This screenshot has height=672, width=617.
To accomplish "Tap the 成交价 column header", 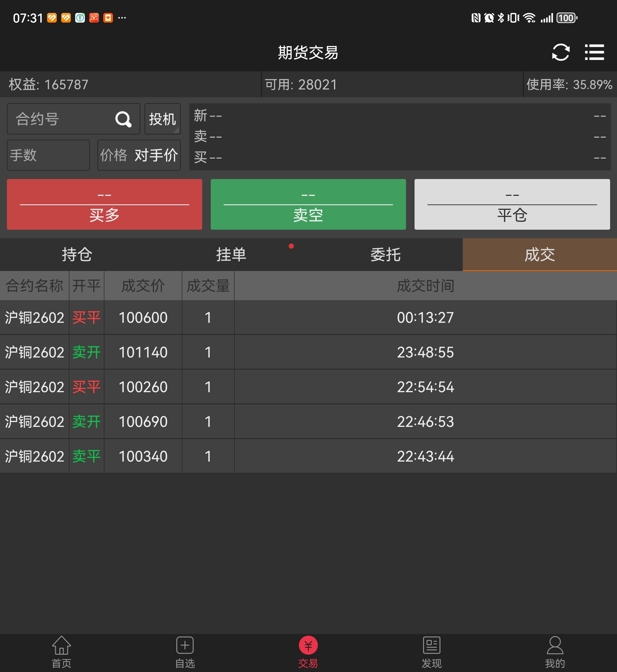I will [x=143, y=286].
